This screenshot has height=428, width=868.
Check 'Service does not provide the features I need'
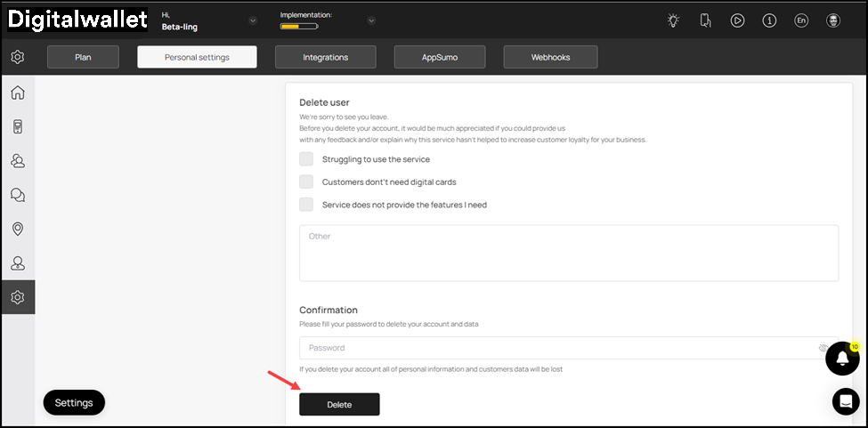click(306, 205)
